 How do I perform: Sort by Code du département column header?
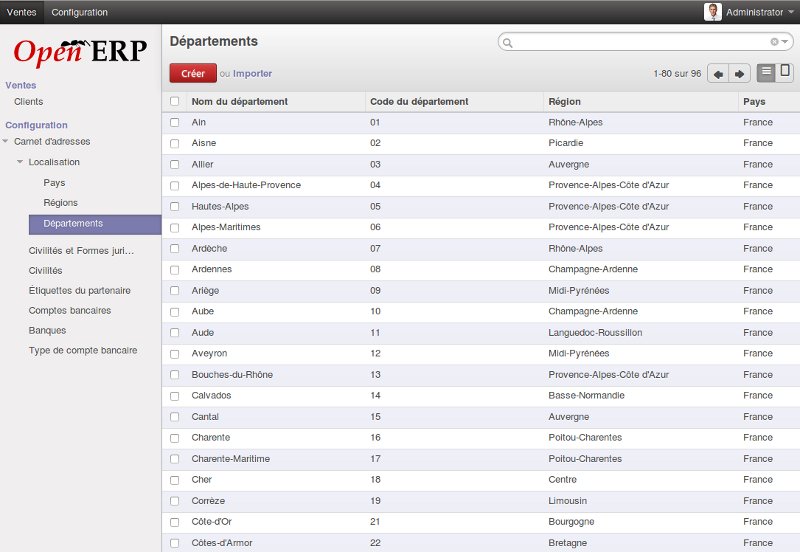(x=419, y=101)
